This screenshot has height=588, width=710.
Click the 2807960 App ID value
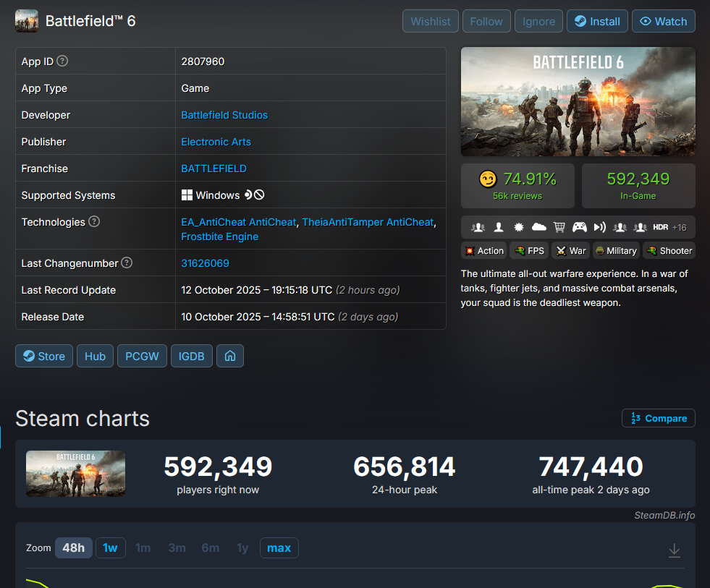click(203, 61)
